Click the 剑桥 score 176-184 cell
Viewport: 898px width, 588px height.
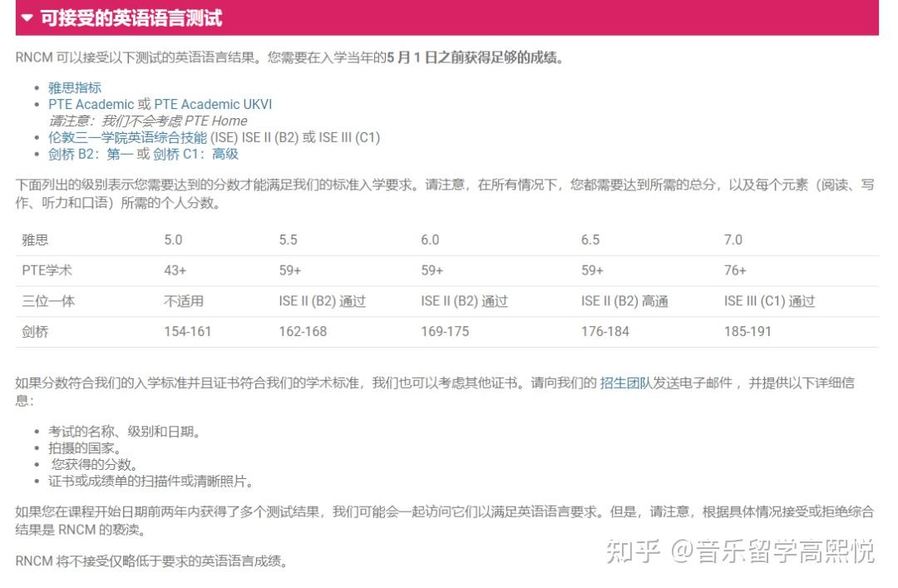(x=605, y=332)
